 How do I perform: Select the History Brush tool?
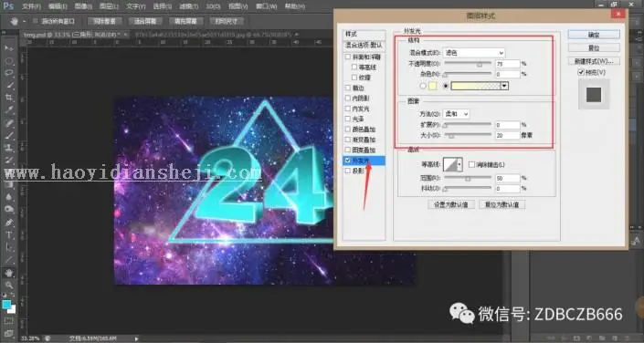pos(9,160)
